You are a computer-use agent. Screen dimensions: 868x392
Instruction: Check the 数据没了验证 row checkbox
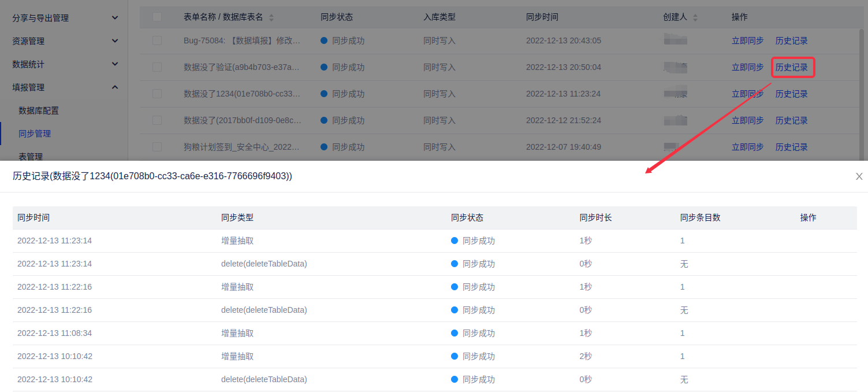point(157,67)
